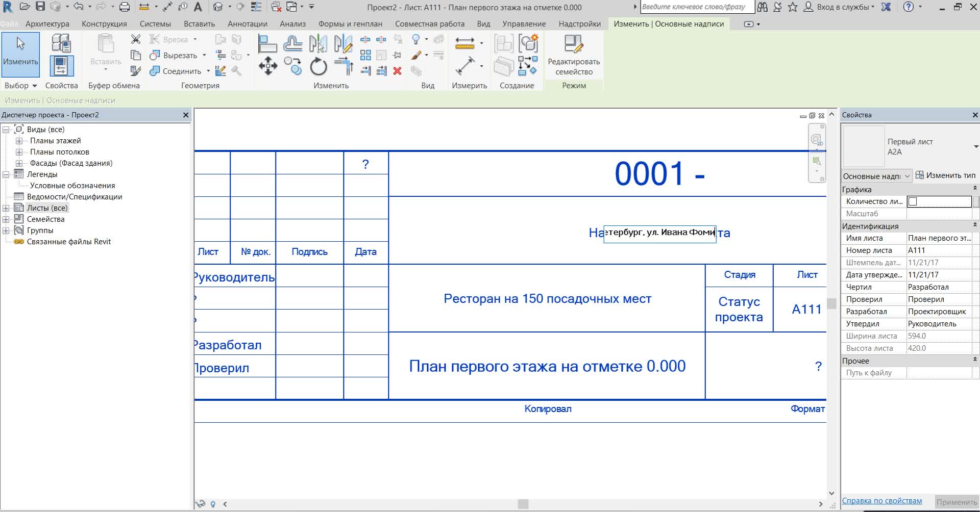Open the Вырезать dropdown arrow

click(x=204, y=55)
